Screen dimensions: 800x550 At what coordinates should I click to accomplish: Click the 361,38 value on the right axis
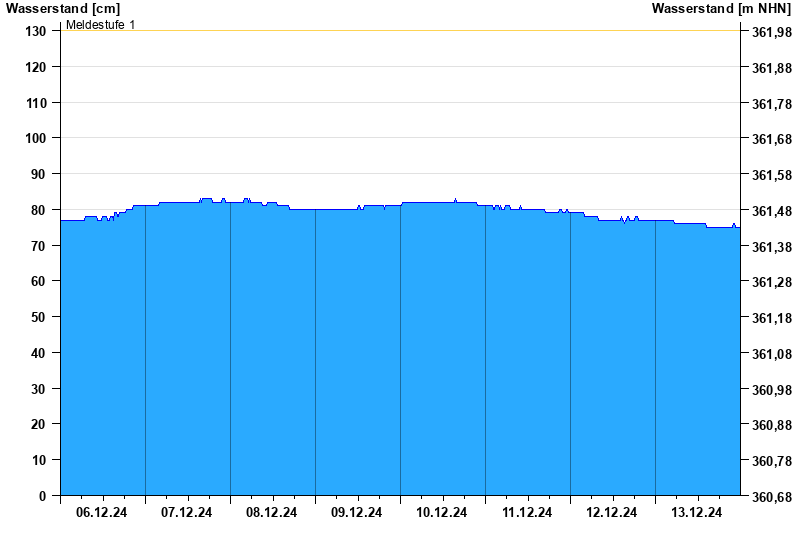772,247
